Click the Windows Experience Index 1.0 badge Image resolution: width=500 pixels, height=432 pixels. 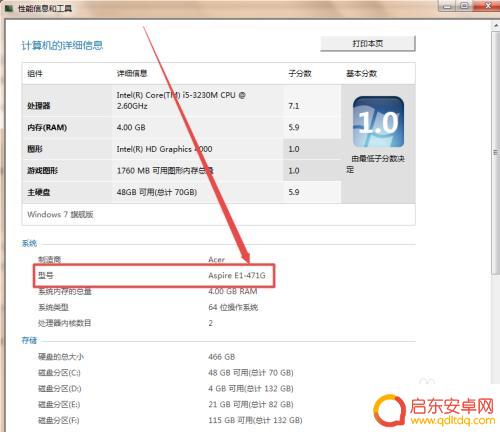378,122
